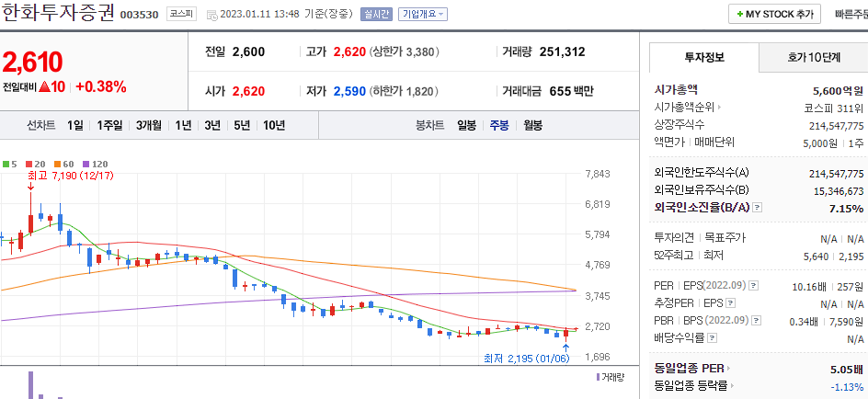This screenshot has height=399, width=868.
Task: Click the 코스피 311위 ranking value
Action: click(x=834, y=108)
